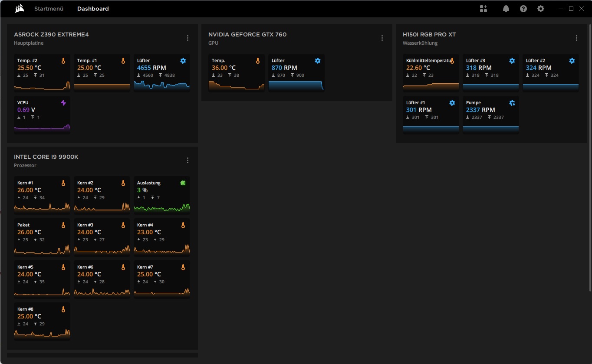Click thermometer icon on Kern #1 tile
This screenshot has width=592, height=364.
click(63, 184)
